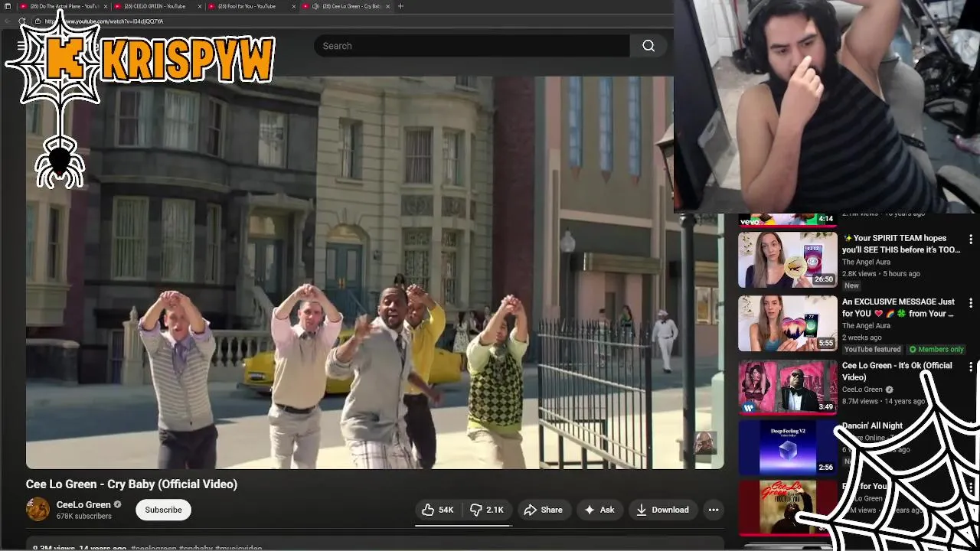Viewport: 980px width, 551px height.
Task: Click The Angel Aura under SPIRIT TEAM
Action: [x=866, y=262]
